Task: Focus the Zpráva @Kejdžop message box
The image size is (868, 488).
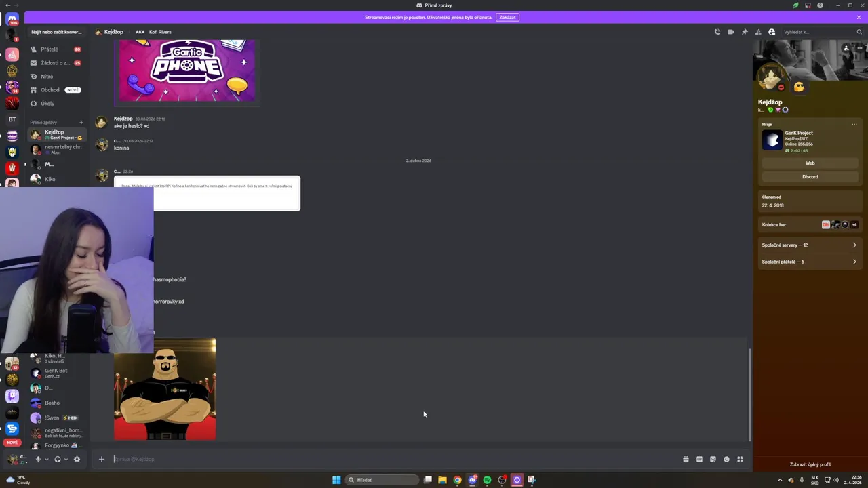Action: click(393, 459)
